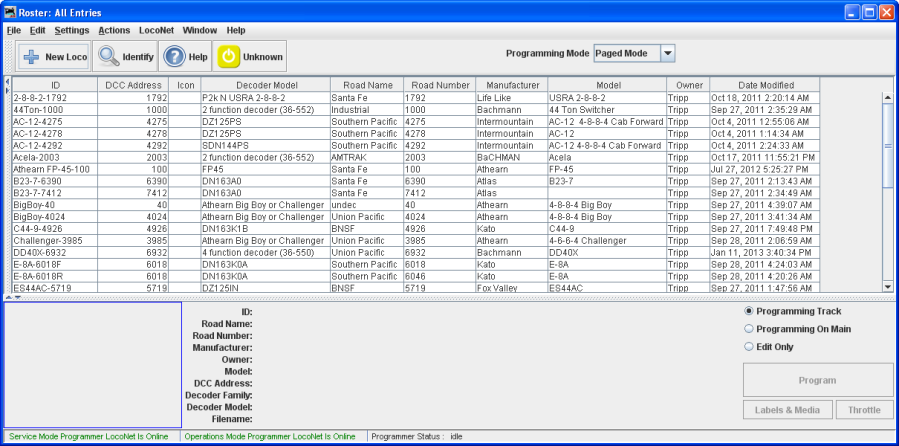Choose the Programming On Main option
This screenshot has height=446, width=899.
pos(749,328)
